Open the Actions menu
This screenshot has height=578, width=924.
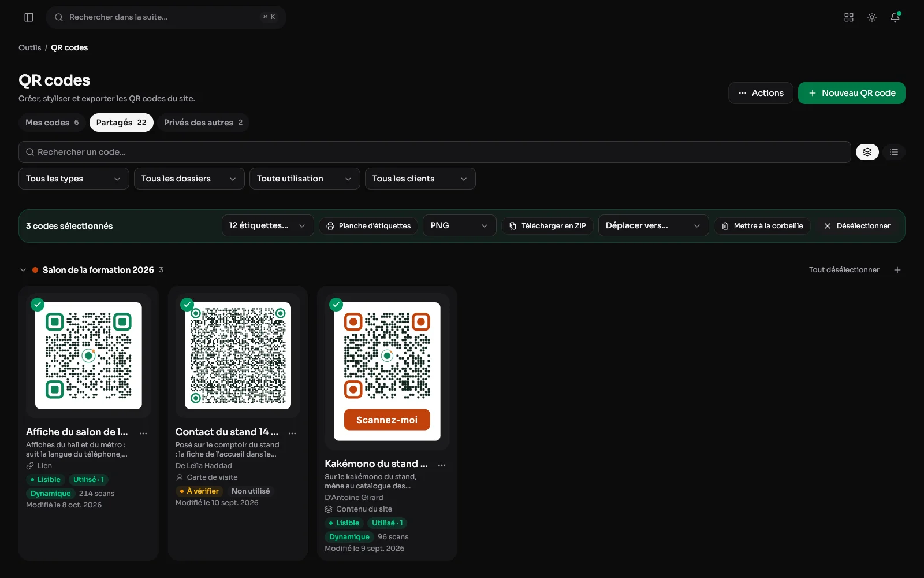coord(761,93)
